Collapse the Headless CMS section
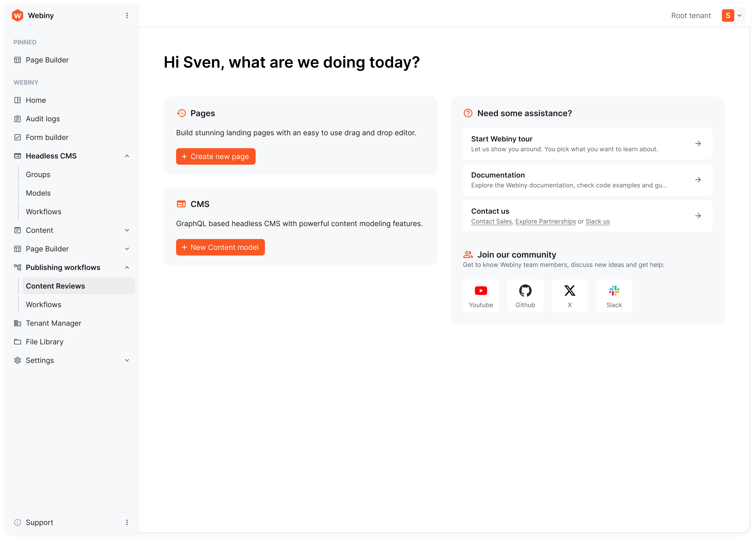 coord(127,156)
